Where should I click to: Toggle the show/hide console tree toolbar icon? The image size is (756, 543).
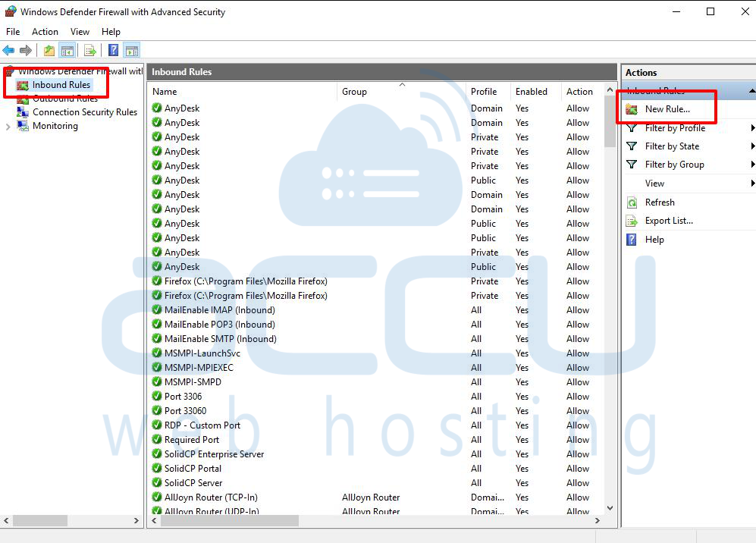tap(67, 50)
